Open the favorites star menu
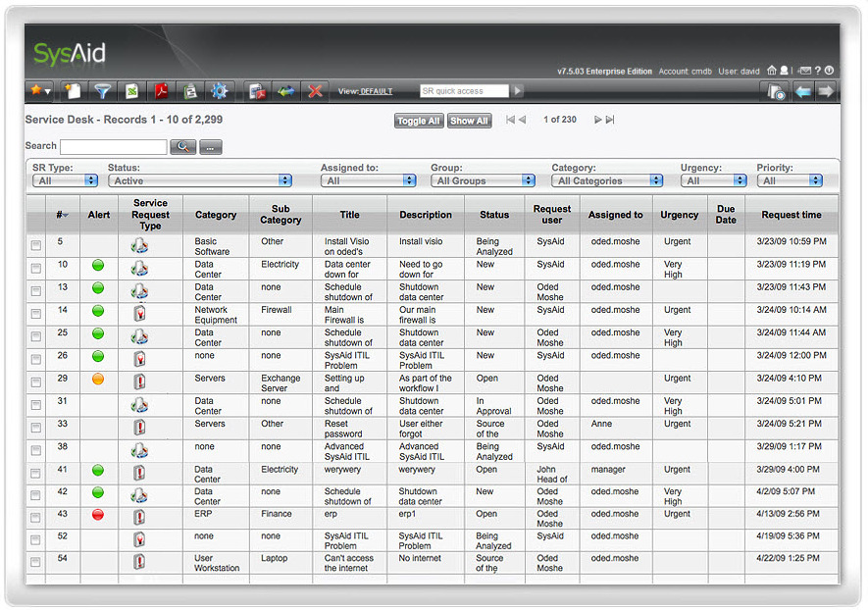 (x=40, y=91)
